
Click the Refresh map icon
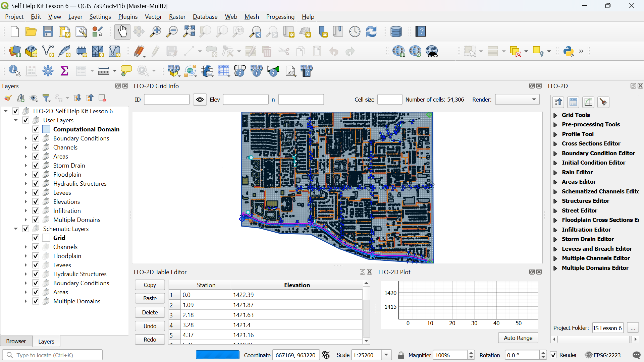(x=371, y=32)
